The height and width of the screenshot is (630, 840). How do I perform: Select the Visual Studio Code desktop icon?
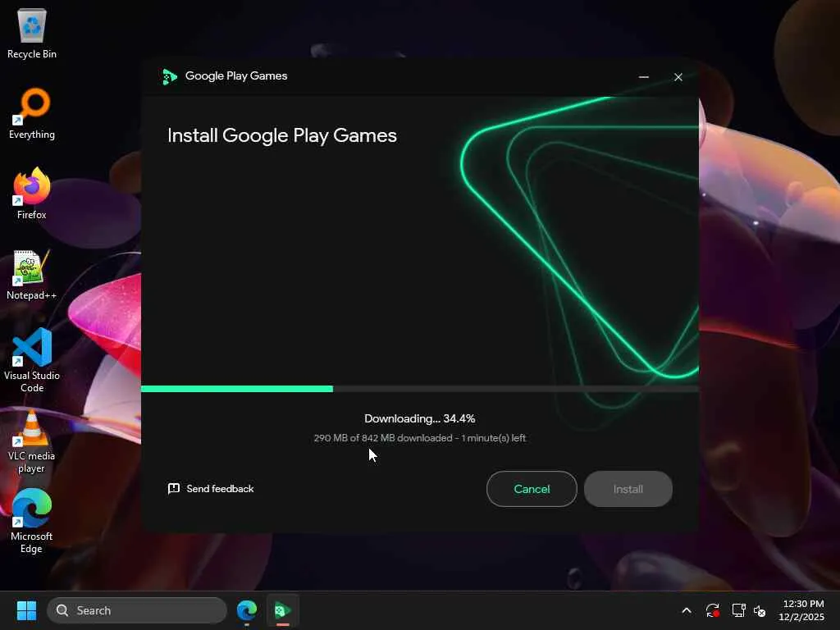coord(32,361)
